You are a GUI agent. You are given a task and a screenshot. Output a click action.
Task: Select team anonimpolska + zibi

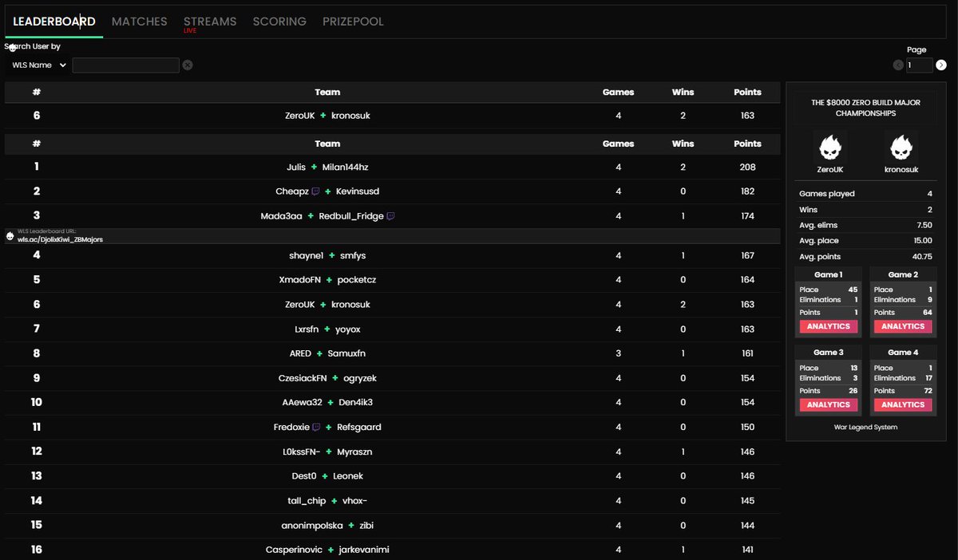[x=392, y=526]
